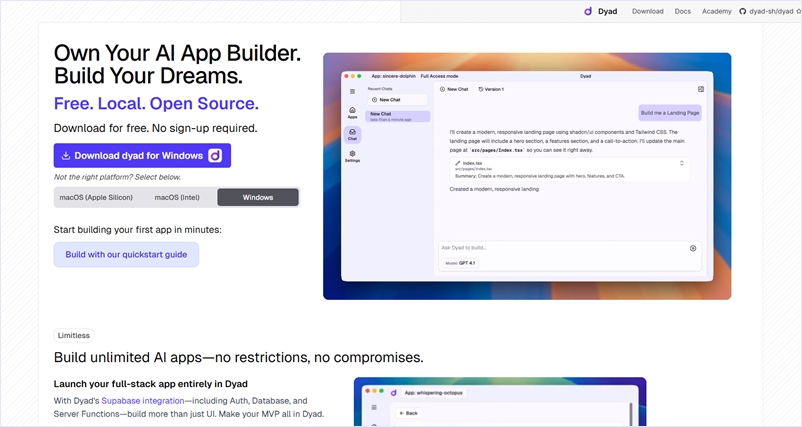Expand the index.tsx file edit card
This screenshot has width=802, height=427.
[682, 163]
